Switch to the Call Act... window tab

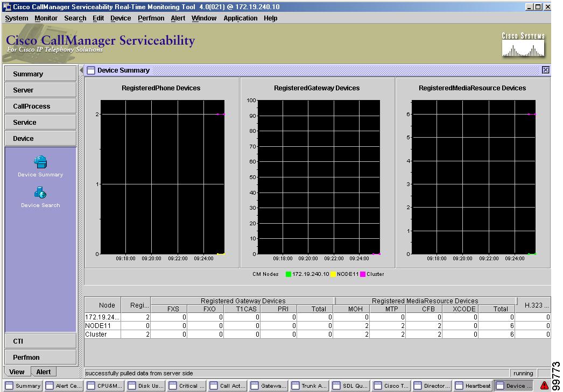click(227, 386)
